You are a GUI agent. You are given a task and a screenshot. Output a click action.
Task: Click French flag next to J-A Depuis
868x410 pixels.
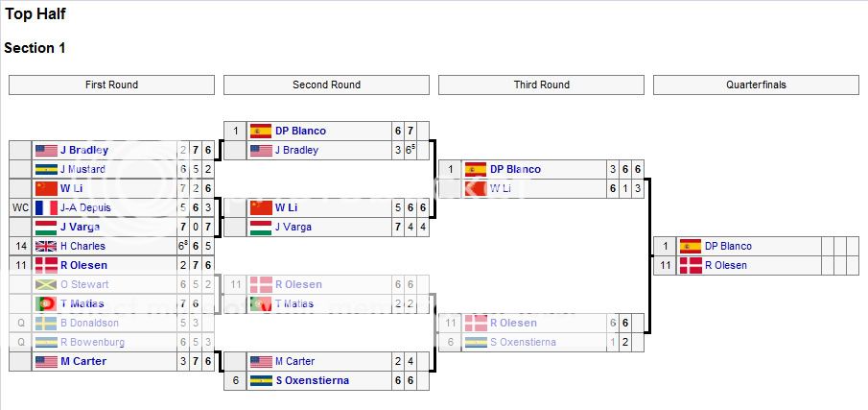[x=46, y=207]
